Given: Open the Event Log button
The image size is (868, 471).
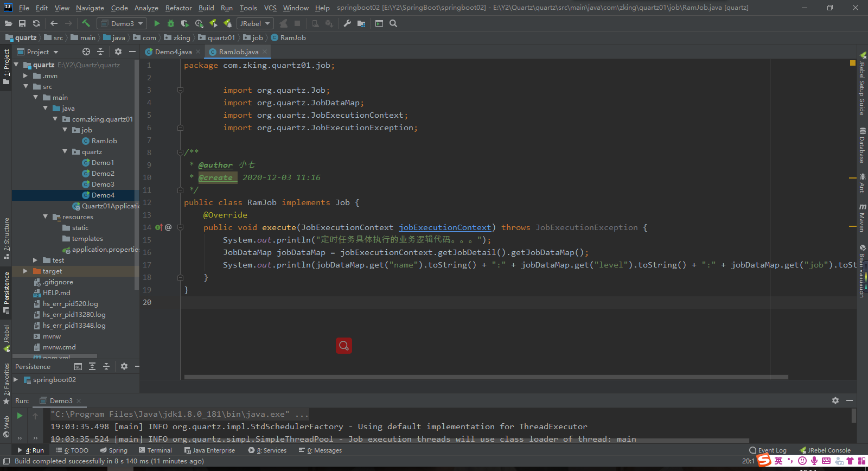Looking at the screenshot, I should pos(768,450).
